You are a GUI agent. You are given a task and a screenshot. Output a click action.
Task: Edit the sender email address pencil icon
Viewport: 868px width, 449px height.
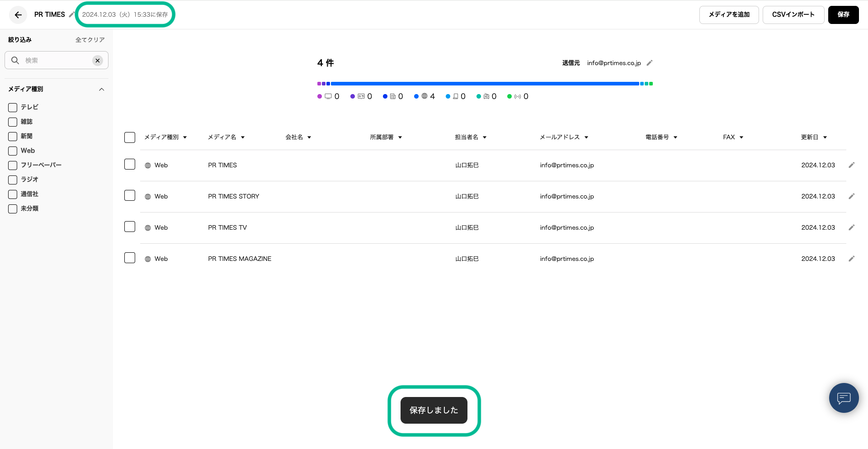coord(650,63)
